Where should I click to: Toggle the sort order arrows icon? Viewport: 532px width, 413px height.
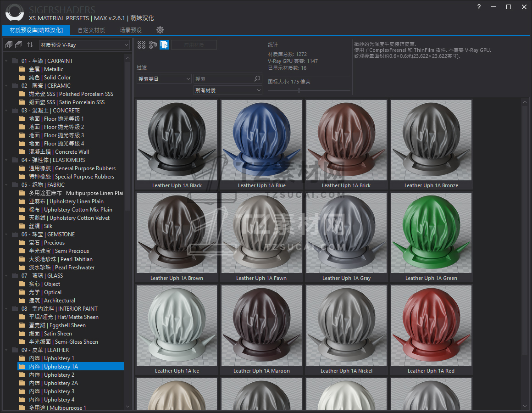click(x=30, y=45)
